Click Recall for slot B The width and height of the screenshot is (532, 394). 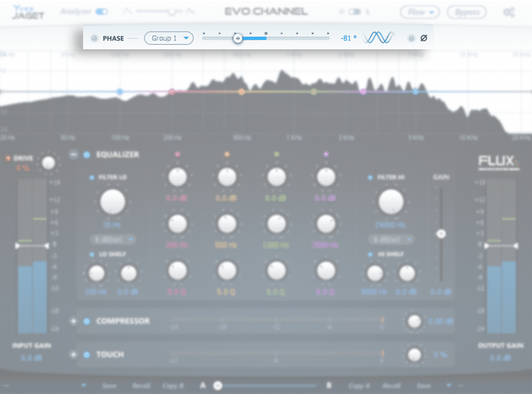[392, 386]
